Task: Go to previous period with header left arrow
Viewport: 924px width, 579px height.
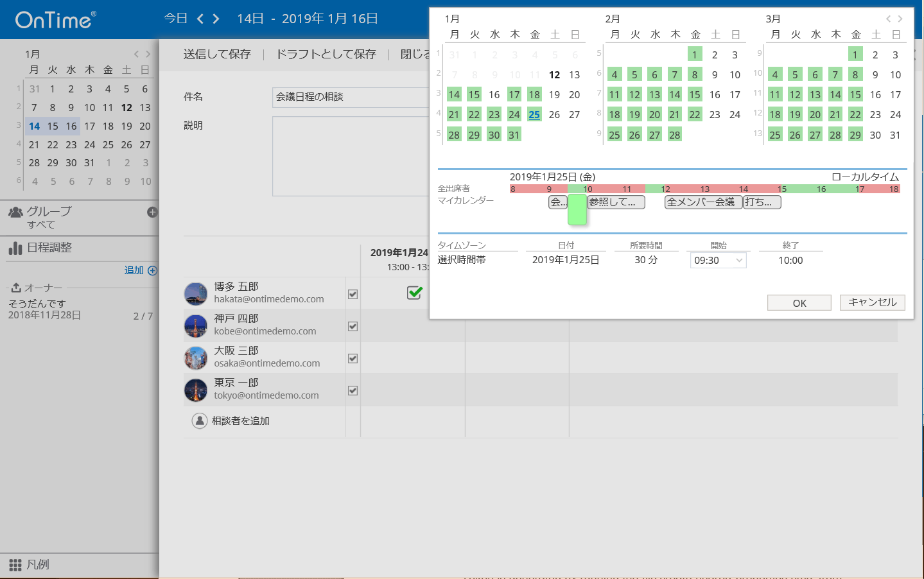Action: tap(200, 19)
